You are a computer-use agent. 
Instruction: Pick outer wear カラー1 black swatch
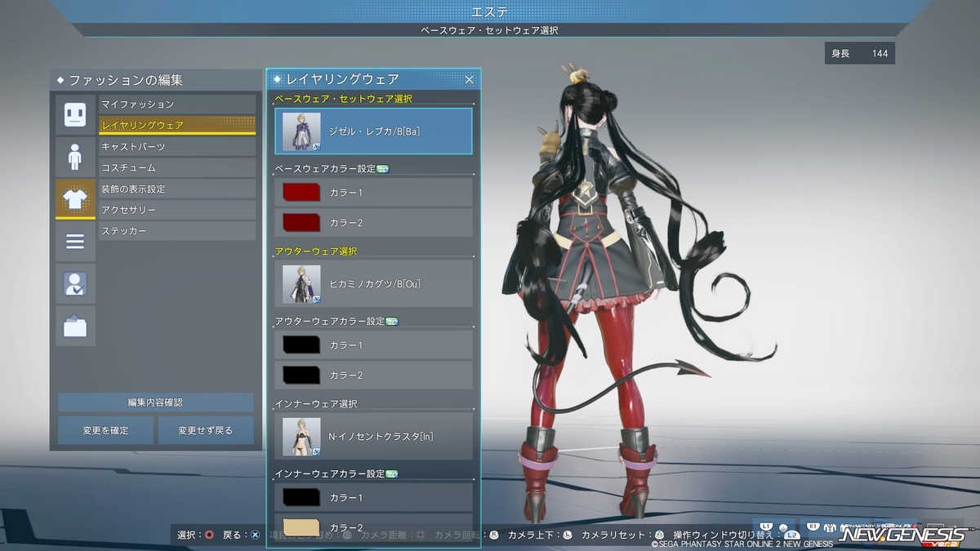point(301,344)
